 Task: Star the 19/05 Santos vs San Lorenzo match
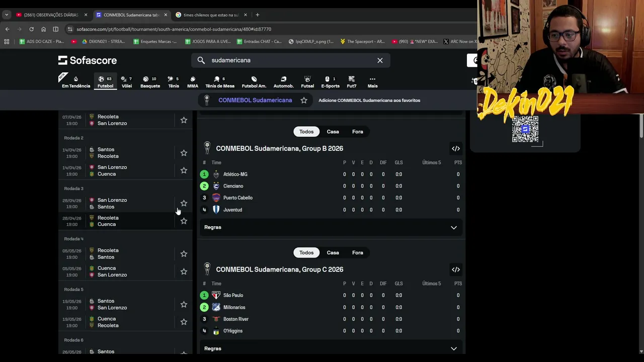pyautogui.click(x=184, y=304)
